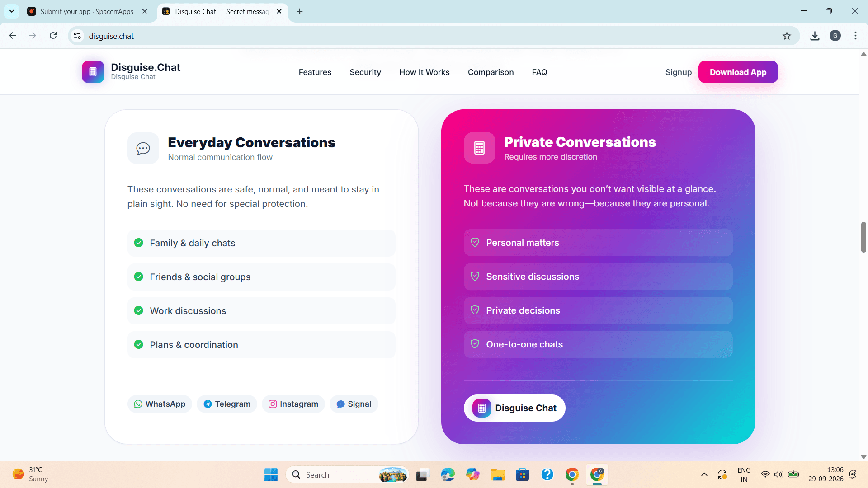
Task: Click the Friends & social groups row
Action: (x=261, y=277)
